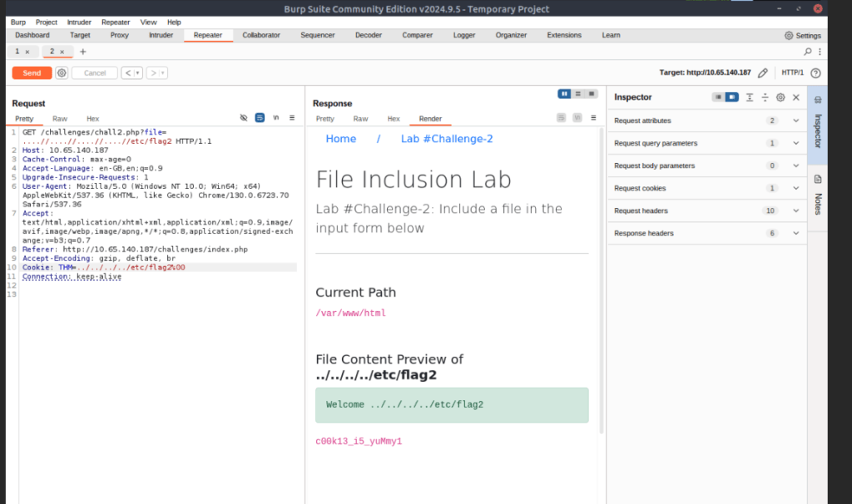This screenshot has width=852, height=504.
Task: Open Request pane hamburger menu
Action: point(292,117)
